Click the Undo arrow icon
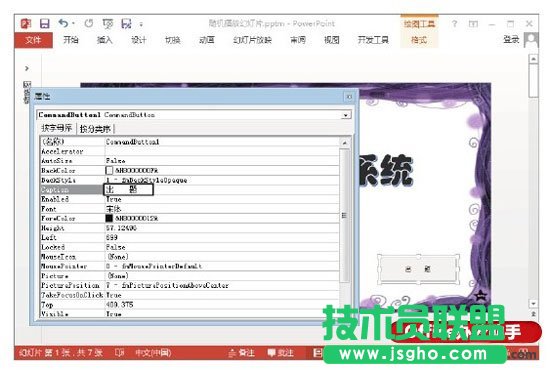Screen dimensions: 550x370 [63, 23]
